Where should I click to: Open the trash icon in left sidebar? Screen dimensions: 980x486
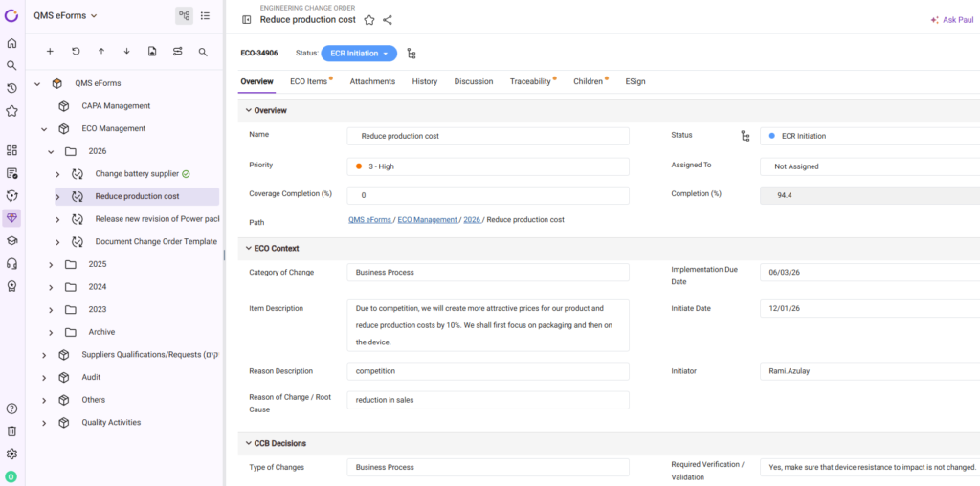tap(11, 431)
